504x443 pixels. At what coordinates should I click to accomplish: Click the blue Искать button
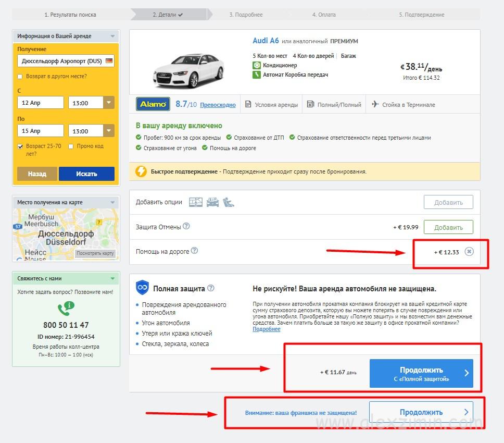pyautogui.click(x=86, y=174)
